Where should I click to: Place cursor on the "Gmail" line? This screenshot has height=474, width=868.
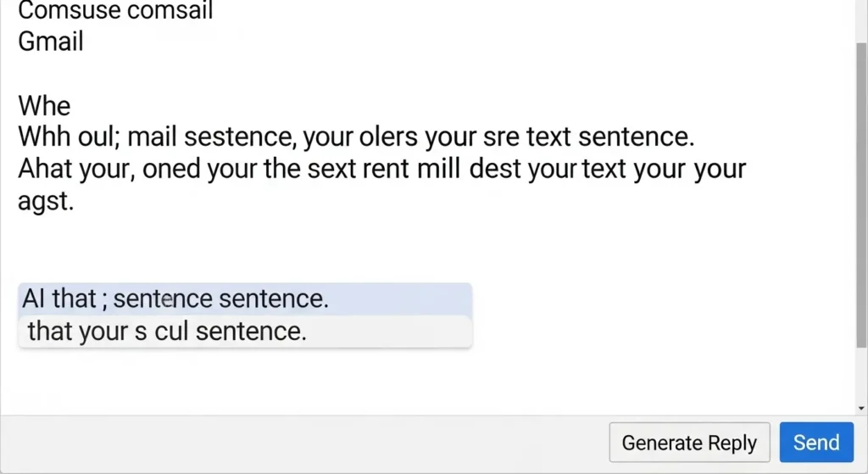click(x=51, y=41)
